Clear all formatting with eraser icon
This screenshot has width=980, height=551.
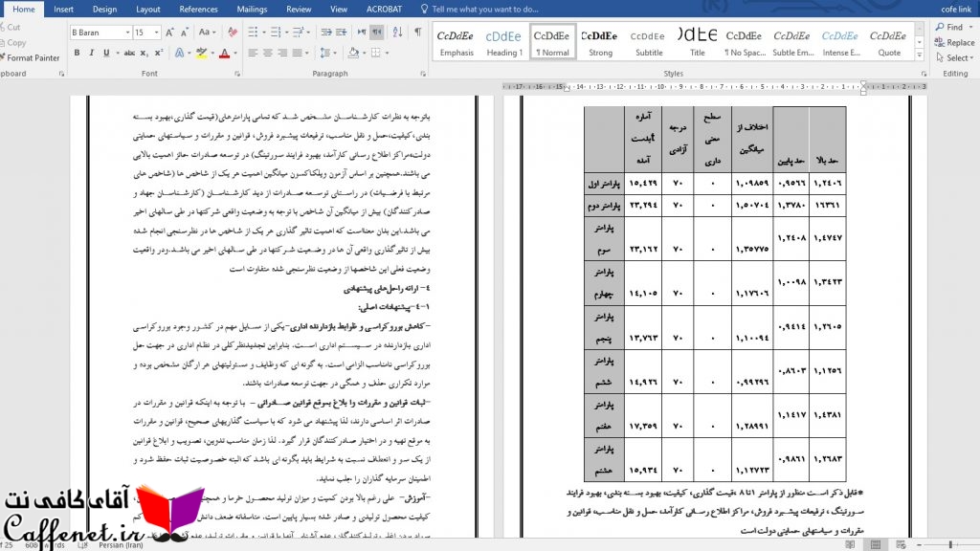[x=233, y=32]
